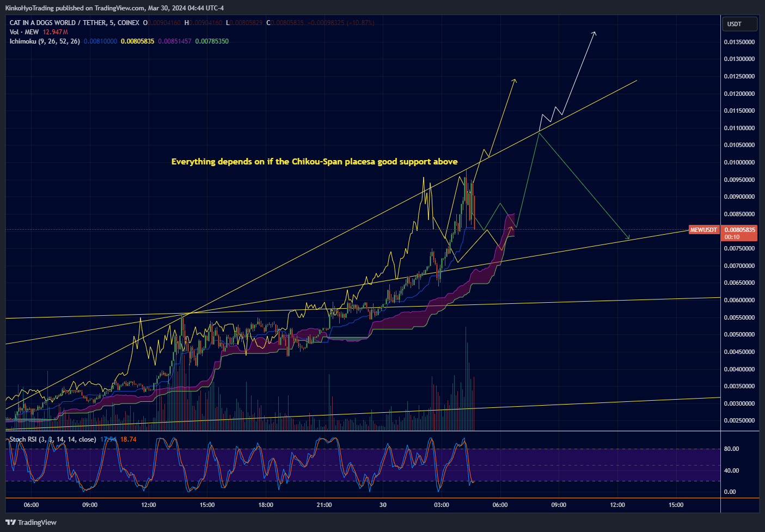Select the Chikou-Span annotation text

314,162
